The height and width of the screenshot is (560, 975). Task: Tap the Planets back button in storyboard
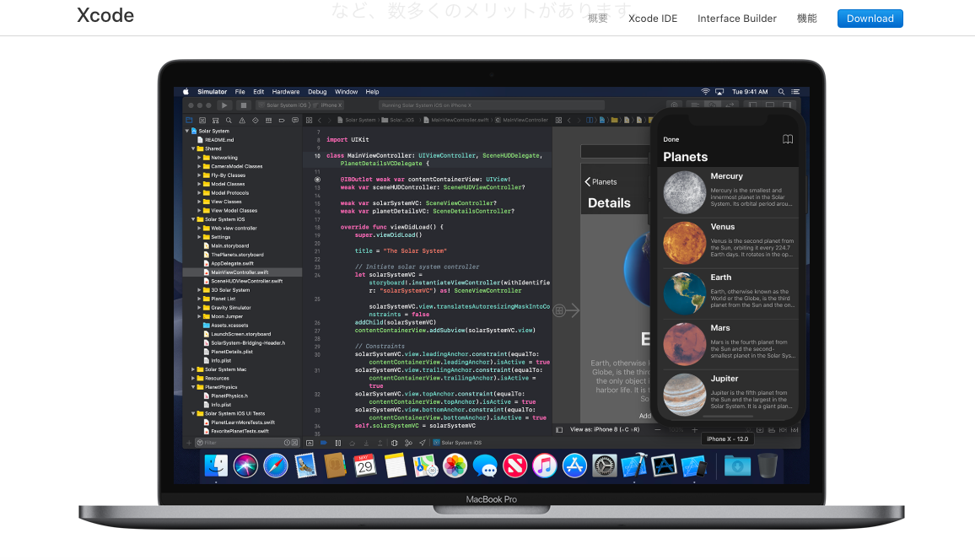click(601, 182)
